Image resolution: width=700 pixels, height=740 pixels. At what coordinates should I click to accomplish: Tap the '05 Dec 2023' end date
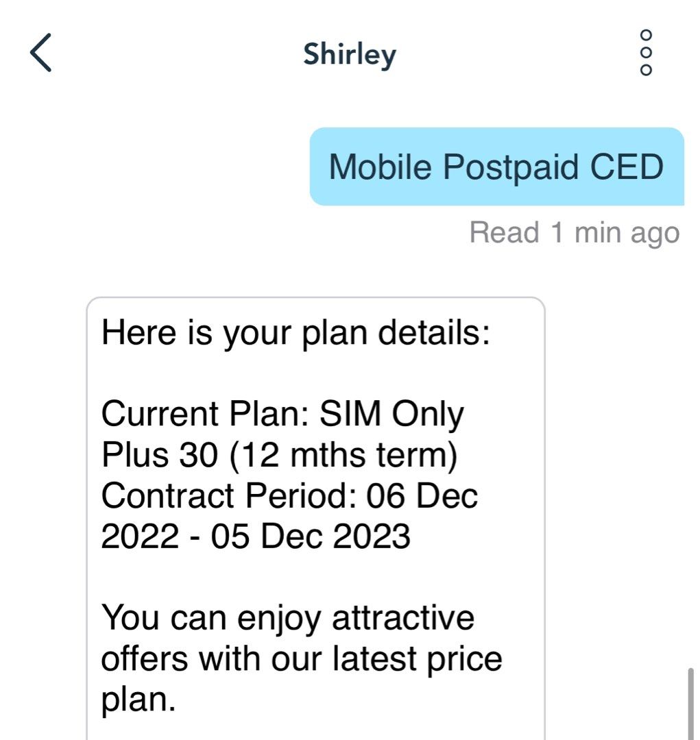point(311,536)
